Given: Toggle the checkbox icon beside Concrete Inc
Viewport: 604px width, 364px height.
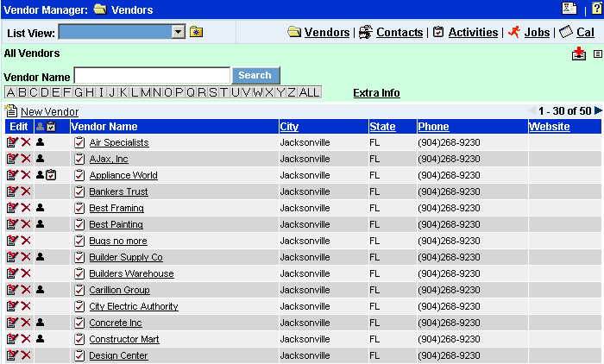Looking at the screenshot, I should [79, 323].
